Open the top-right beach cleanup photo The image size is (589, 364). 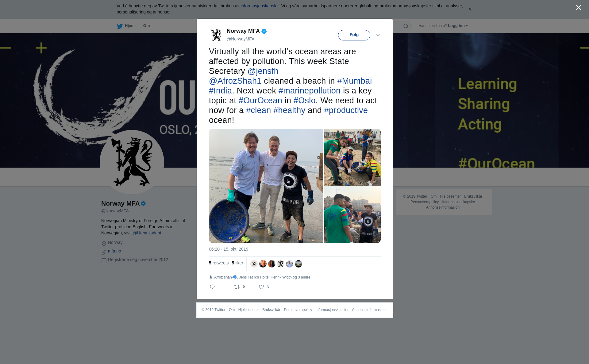[352, 157]
